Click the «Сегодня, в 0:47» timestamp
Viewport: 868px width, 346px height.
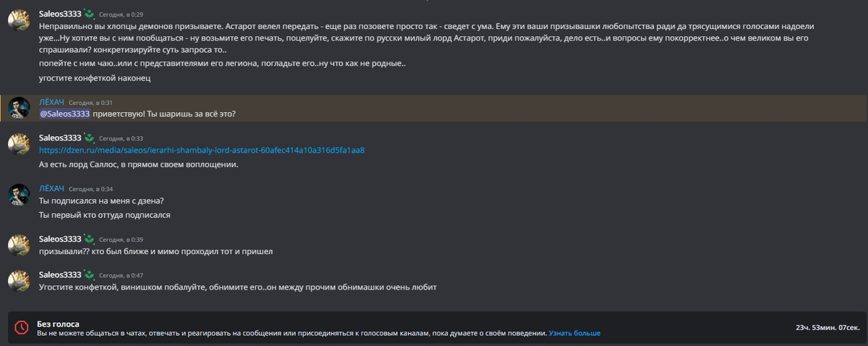[x=121, y=276]
